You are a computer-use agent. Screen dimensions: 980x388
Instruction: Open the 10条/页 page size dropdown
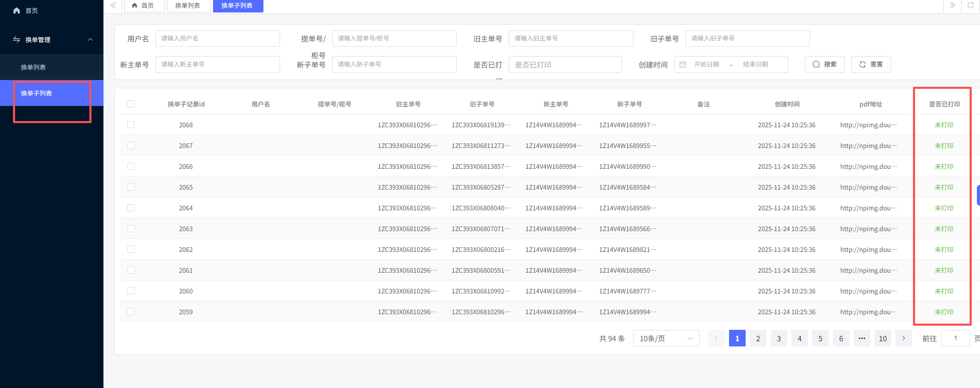[x=666, y=338]
